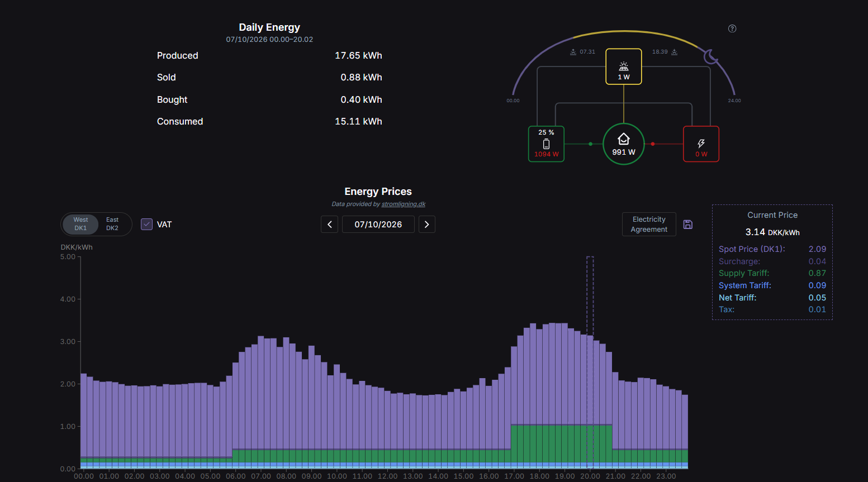Screen dimensions: 868x482
Task: Open the 07/10/2026 date field
Action: pyautogui.click(x=378, y=225)
